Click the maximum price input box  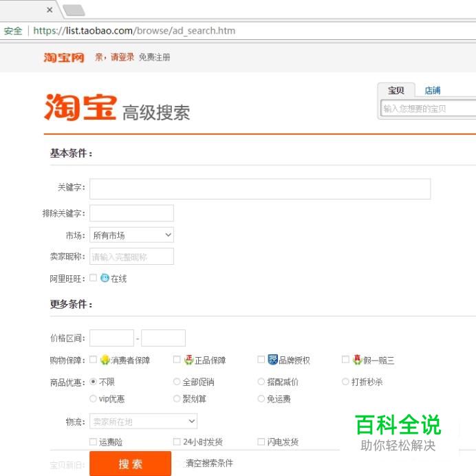coord(163,338)
